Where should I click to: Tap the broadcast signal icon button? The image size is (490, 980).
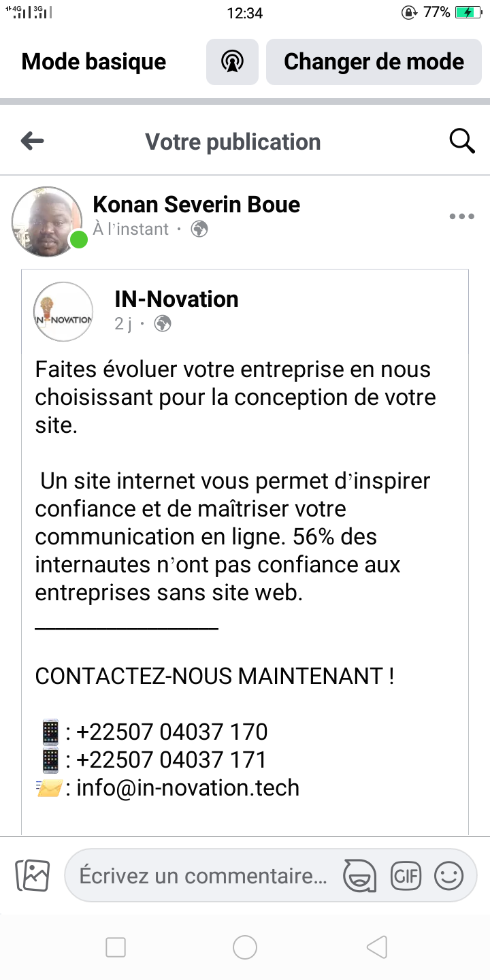tap(232, 62)
